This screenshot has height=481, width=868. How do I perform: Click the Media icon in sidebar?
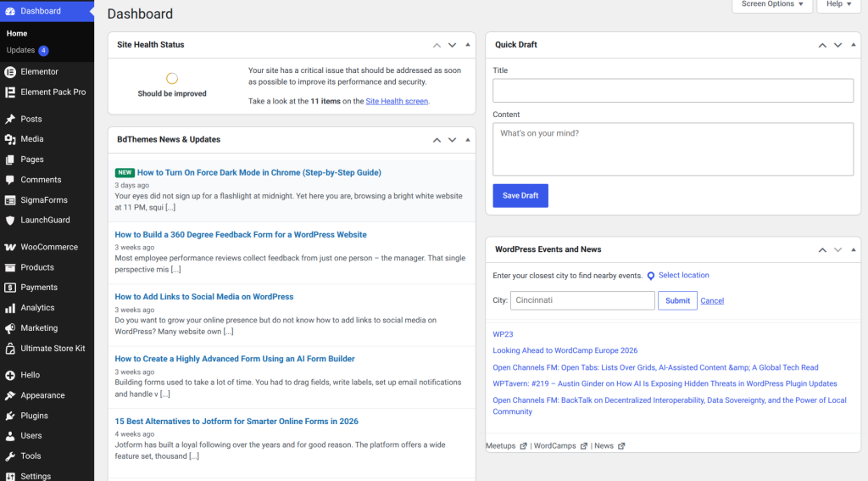(x=10, y=139)
